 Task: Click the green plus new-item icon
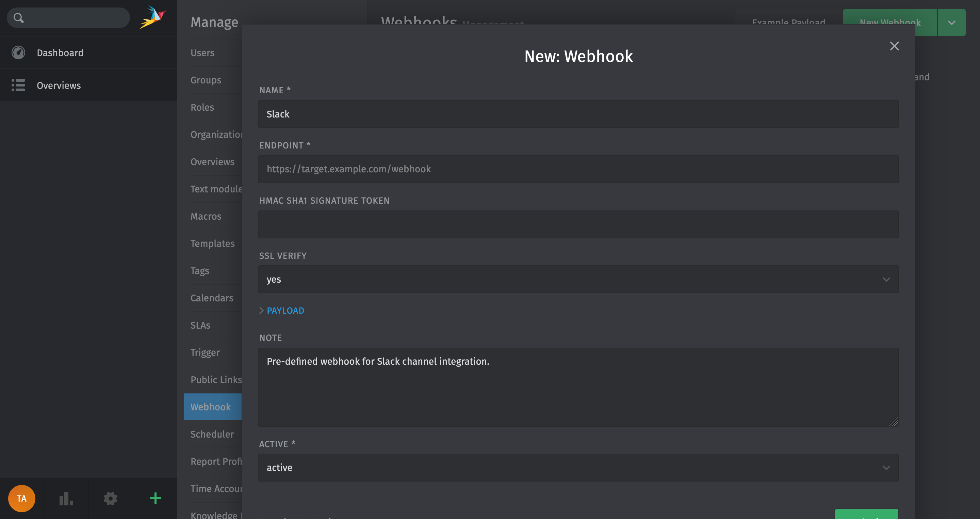[x=155, y=498]
